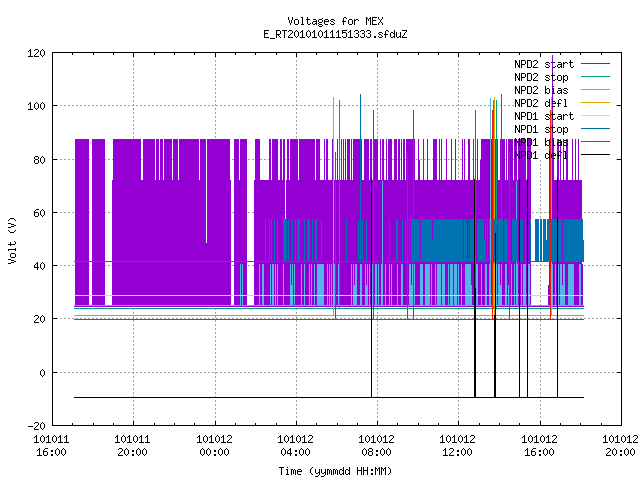Click the x-axis label 101012 08:00
640x480 pixels.
(376, 446)
